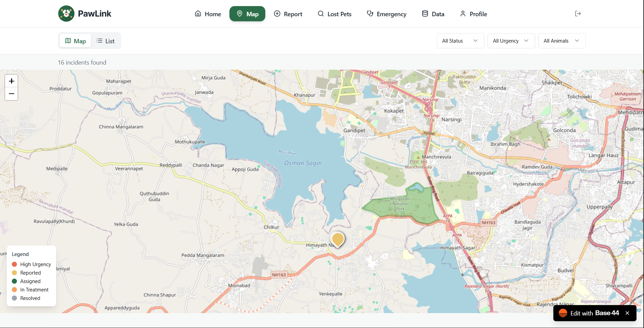The height and width of the screenshot is (328, 644).
Task: Open the Home page from navbar
Action: (x=208, y=14)
